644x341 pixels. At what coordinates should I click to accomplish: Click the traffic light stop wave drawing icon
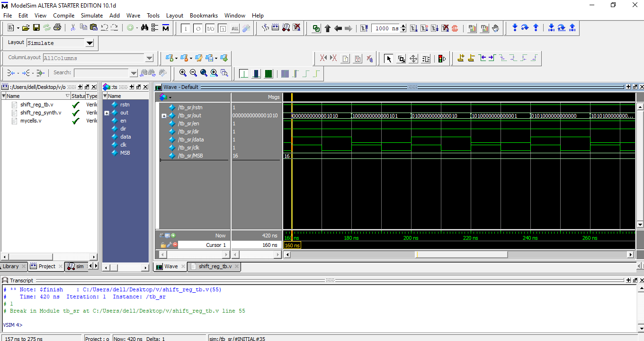tap(442, 59)
